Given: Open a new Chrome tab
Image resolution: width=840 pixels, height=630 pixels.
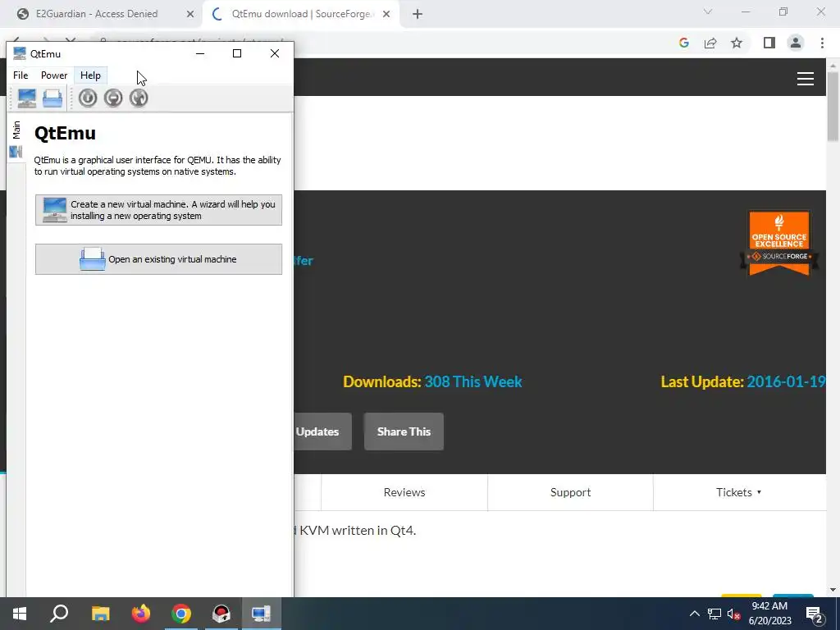Looking at the screenshot, I should [x=418, y=15].
